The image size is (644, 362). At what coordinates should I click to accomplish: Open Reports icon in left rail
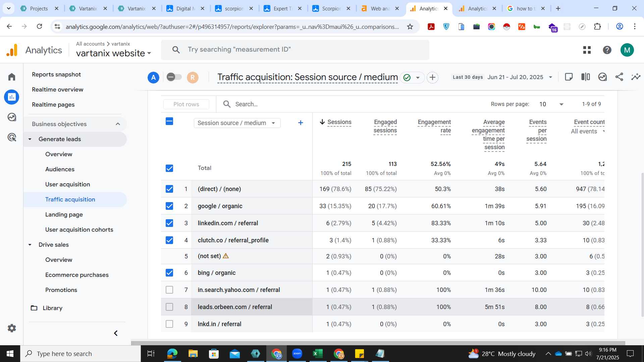click(12, 97)
